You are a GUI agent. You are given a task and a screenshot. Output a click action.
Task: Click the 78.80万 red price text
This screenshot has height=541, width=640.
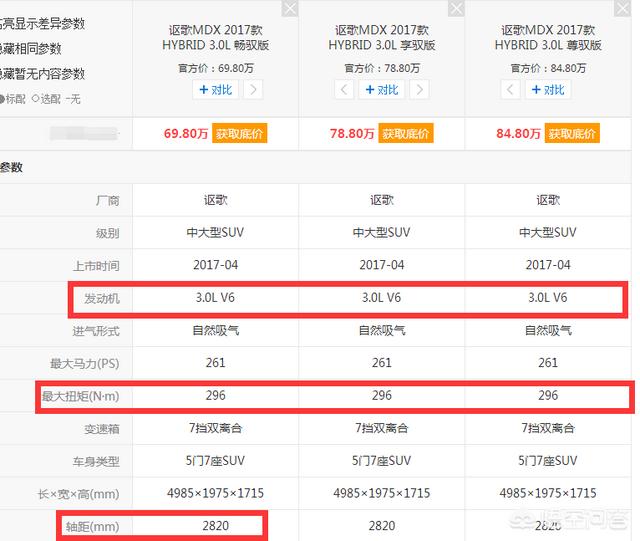point(352,134)
